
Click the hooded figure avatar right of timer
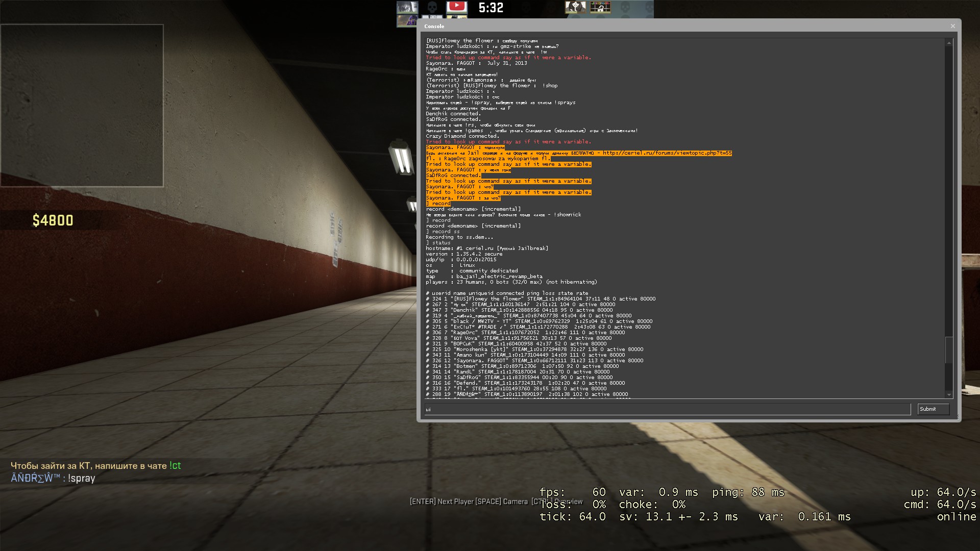pos(575,7)
